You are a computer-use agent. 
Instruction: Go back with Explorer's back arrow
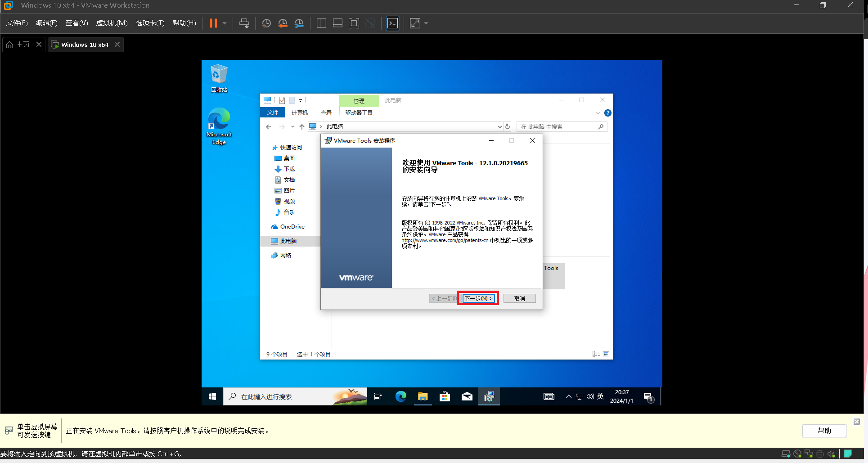pos(269,127)
